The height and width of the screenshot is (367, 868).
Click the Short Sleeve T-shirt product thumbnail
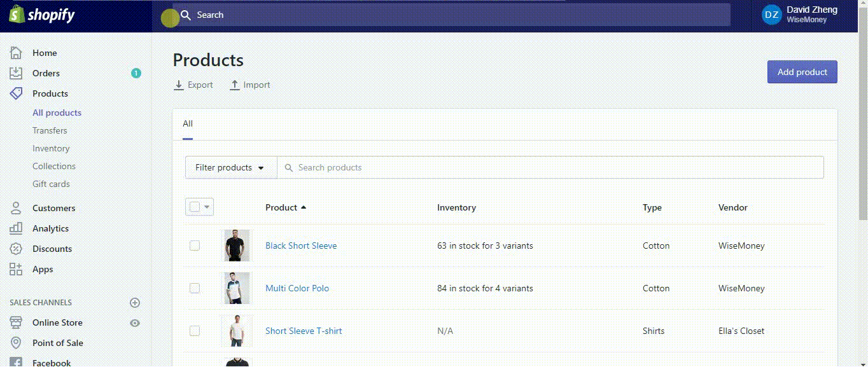[x=237, y=331]
